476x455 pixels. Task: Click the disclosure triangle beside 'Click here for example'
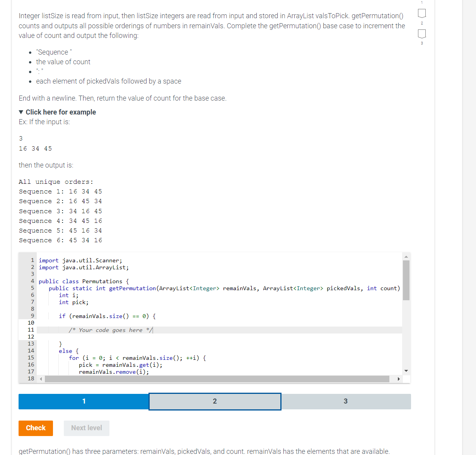(x=20, y=112)
